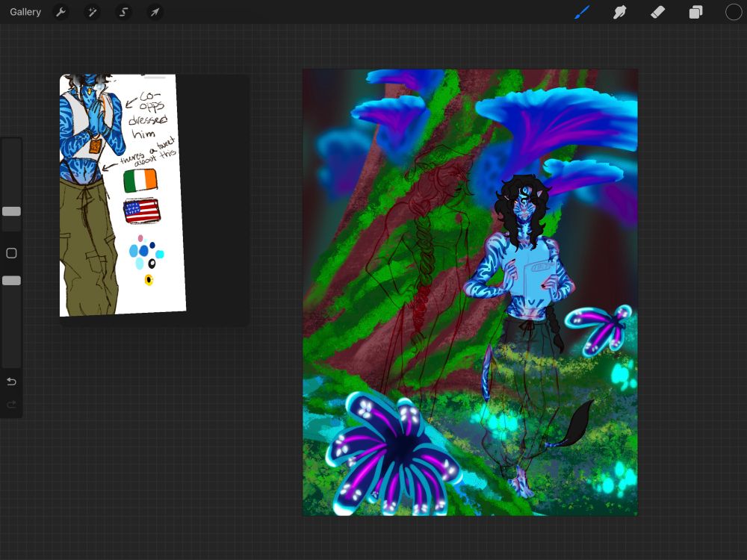
Task: Open the Actions wrench menu
Action: [x=61, y=12]
